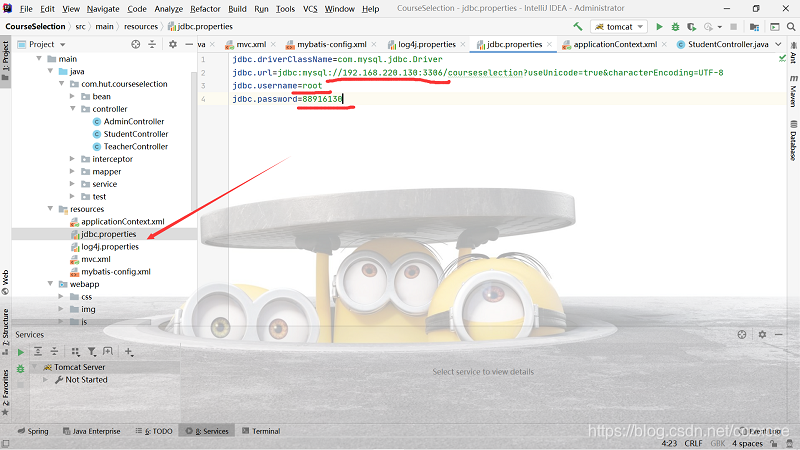Run tomcat with the green play button
The image size is (800, 450).
[x=659, y=27]
